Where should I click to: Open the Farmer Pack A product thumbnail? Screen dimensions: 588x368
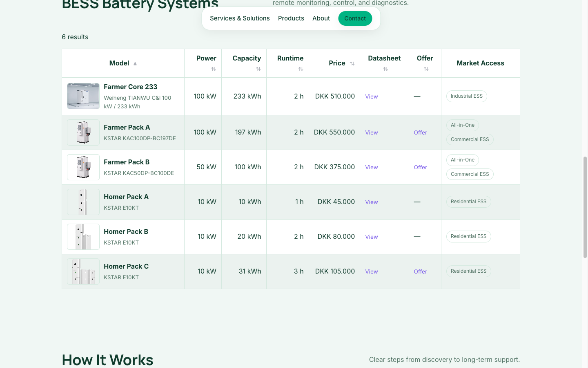pos(83,132)
